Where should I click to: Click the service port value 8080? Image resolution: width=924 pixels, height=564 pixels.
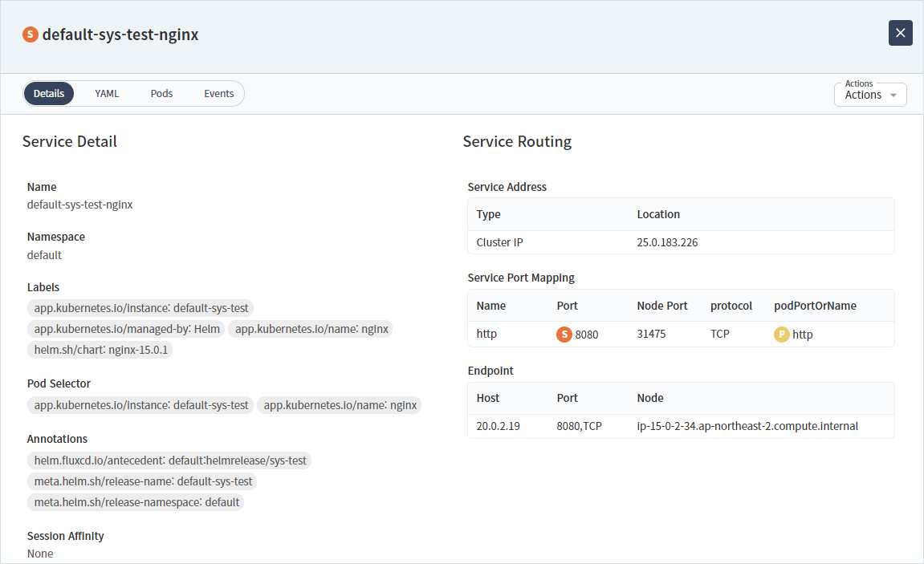586,335
